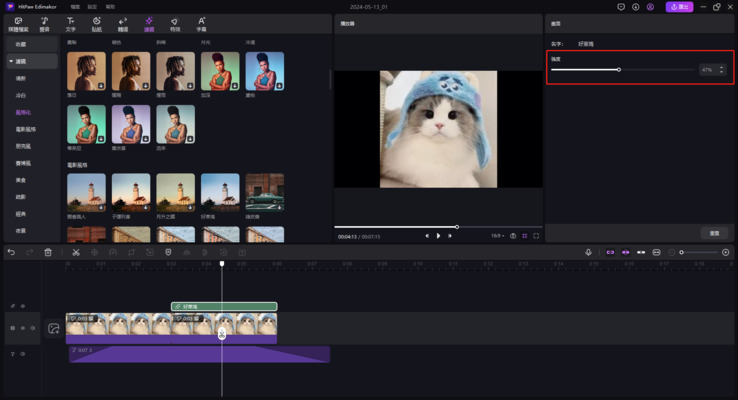Open the download center icon in title bar
Screen dimensions: 738x400
pyautogui.click(x=635, y=7)
